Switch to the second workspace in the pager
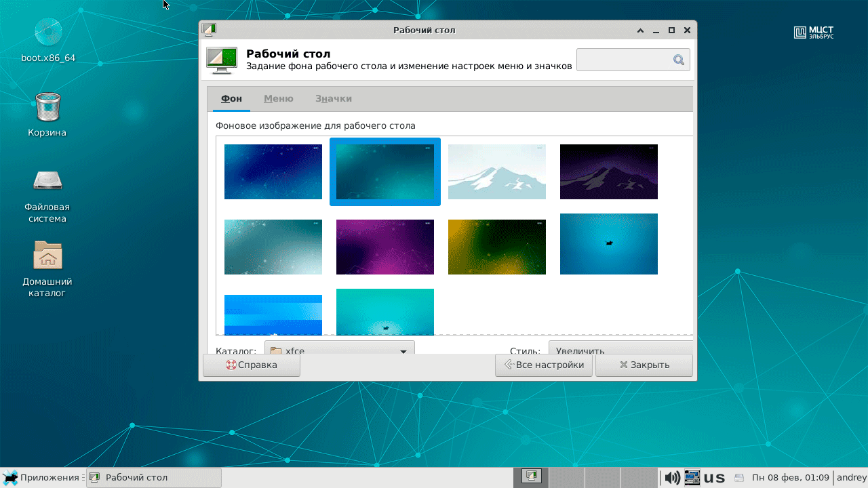Image resolution: width=868 pixels, height=488 pixels. 567,477
